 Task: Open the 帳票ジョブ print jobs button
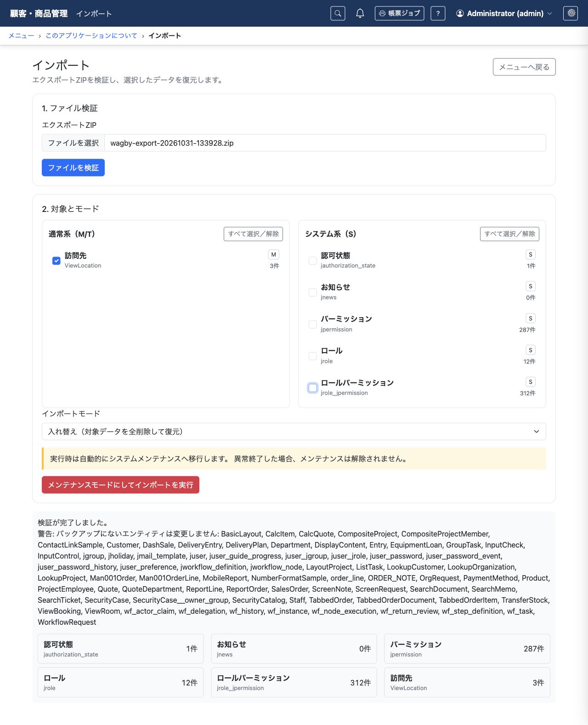pos(400,13)
